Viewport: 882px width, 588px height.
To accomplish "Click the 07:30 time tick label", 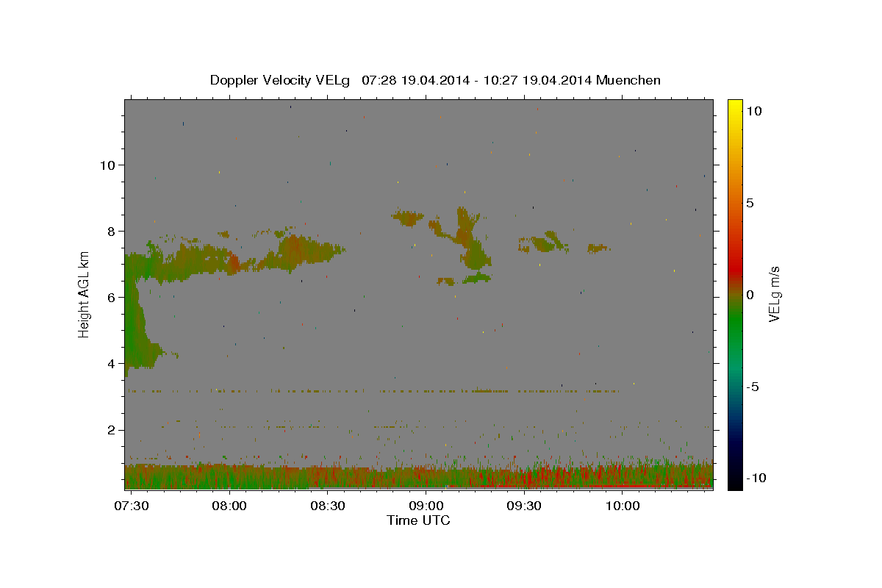I will click(x=133, y=506).
